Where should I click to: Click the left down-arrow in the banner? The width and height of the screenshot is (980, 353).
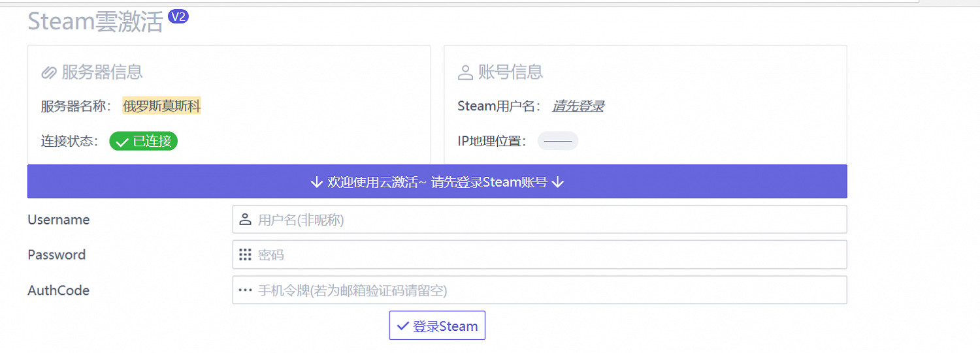[x=317, y=182]
